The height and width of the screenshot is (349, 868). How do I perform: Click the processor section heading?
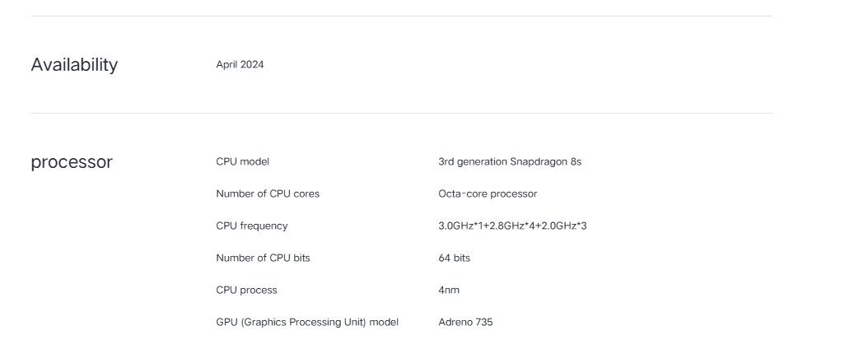point(72,162)
